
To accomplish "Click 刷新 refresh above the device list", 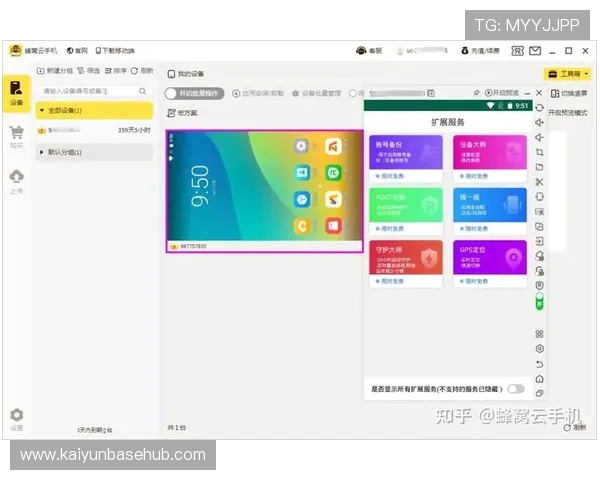I will (142, 71).
